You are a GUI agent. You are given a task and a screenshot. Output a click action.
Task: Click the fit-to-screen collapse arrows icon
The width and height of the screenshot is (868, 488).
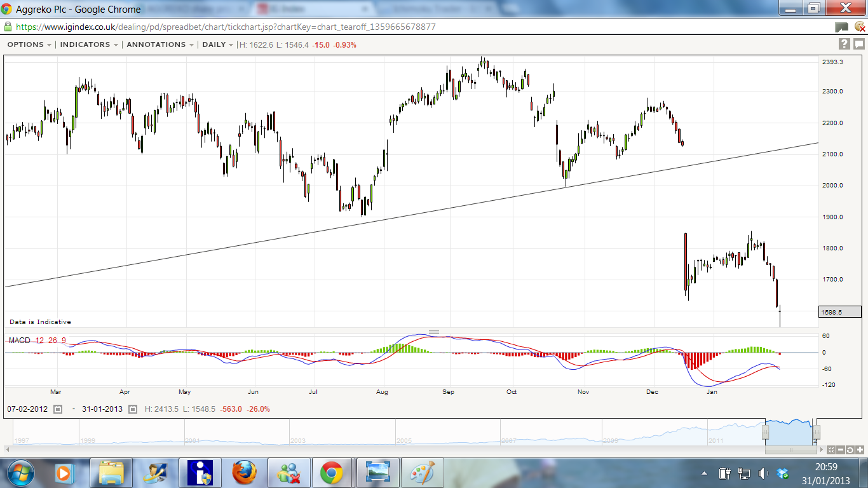coord(831,450)
